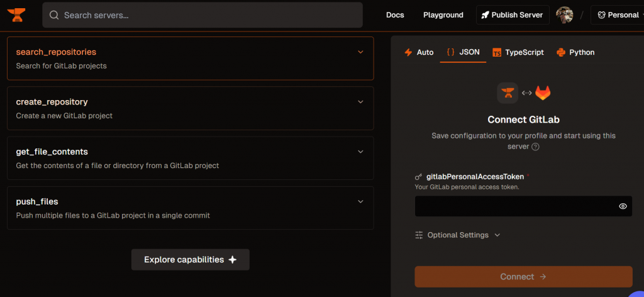Viewport: 644px width, 297px height.
Task: Click 'Your GitLab personal access token.' hint
Action: (467, 188)
